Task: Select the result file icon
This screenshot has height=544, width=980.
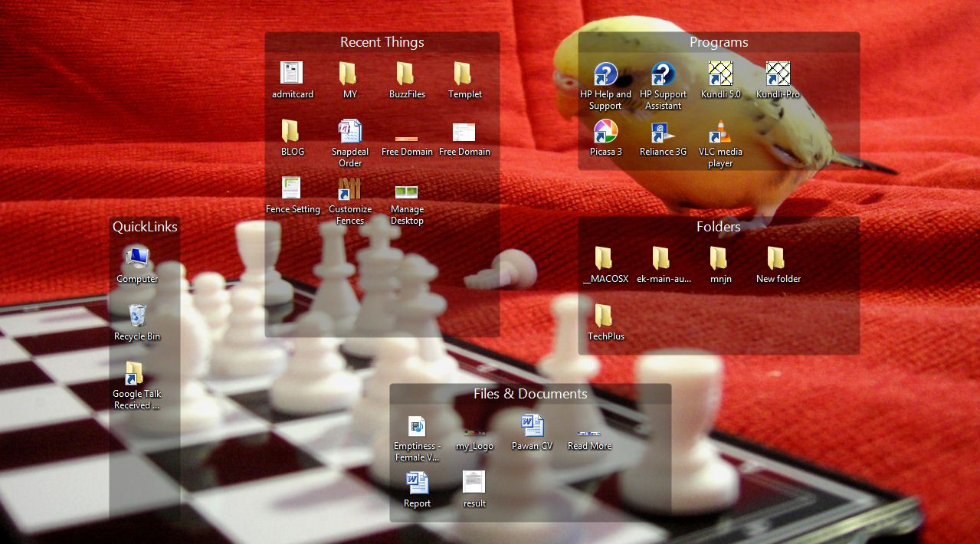Action: pos(474,483)
